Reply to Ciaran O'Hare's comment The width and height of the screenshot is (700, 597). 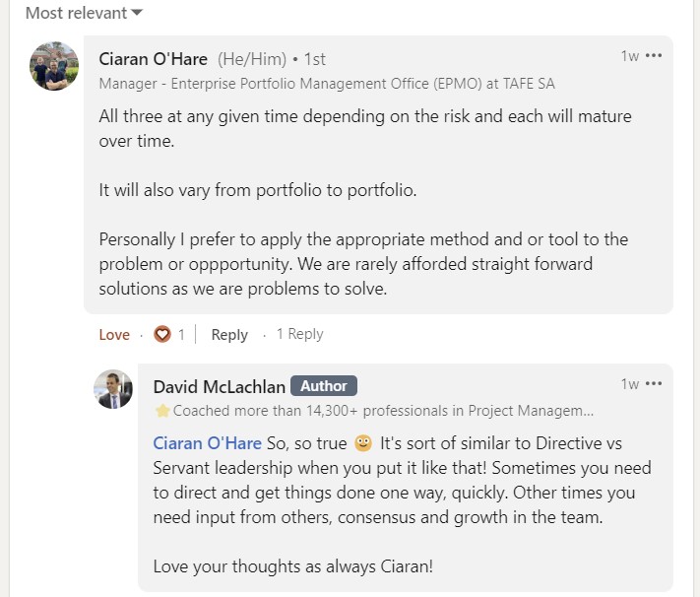pyautogui.click(x=229, y=335)
